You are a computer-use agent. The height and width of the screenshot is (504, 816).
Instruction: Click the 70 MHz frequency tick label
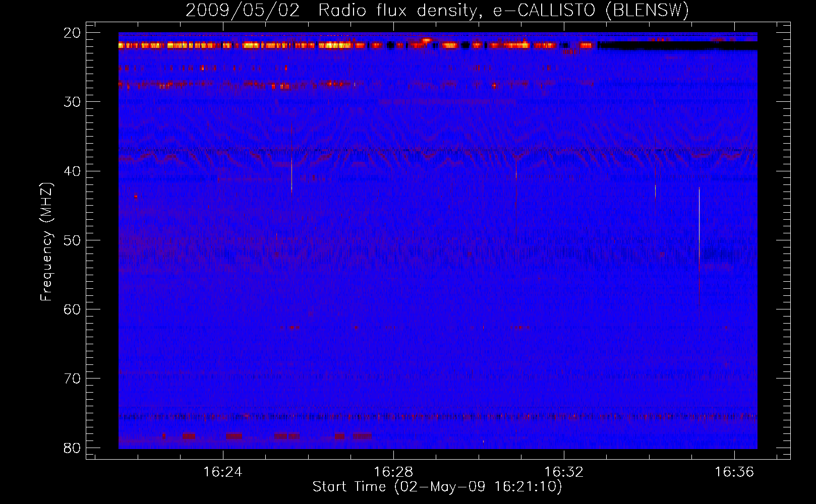tap(73, 379)
